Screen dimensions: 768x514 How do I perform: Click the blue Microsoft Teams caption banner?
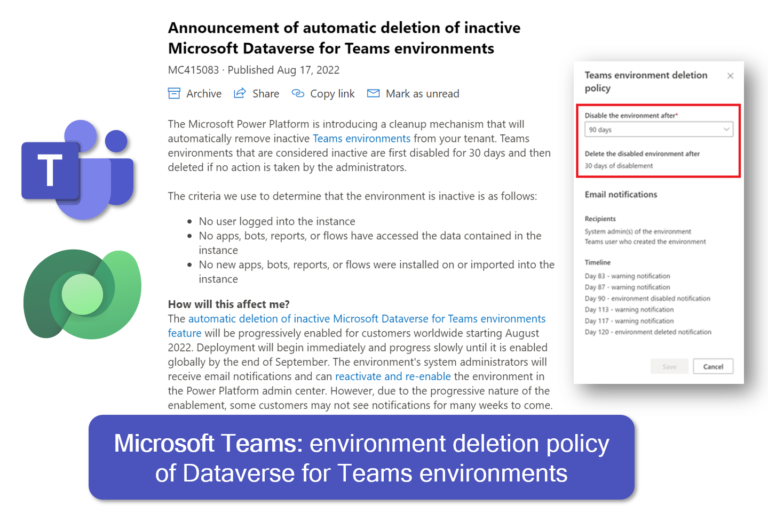tap(361, 457)
